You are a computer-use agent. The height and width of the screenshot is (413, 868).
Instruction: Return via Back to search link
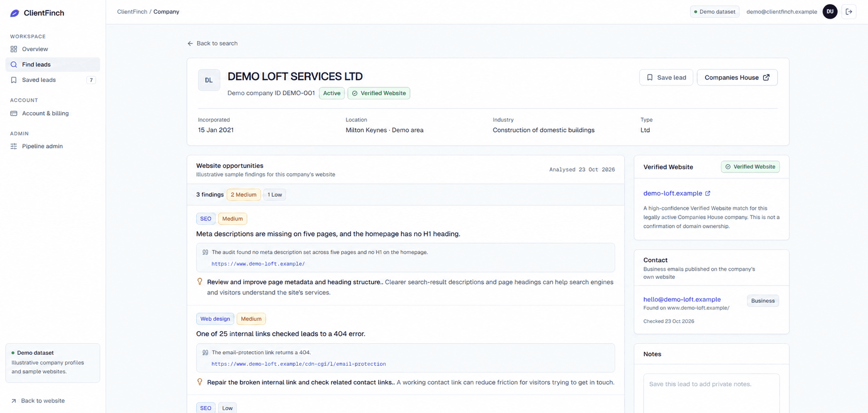pos(212,43)
